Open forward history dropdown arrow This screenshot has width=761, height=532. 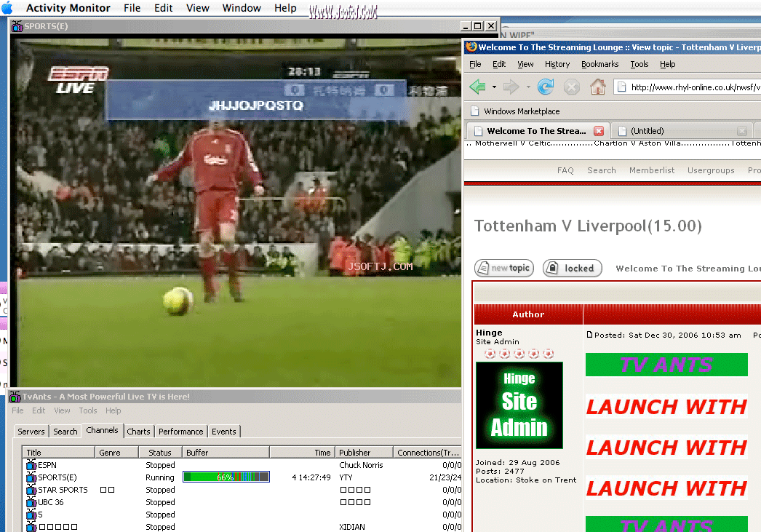pyautogui.click(x=528, y=87)
